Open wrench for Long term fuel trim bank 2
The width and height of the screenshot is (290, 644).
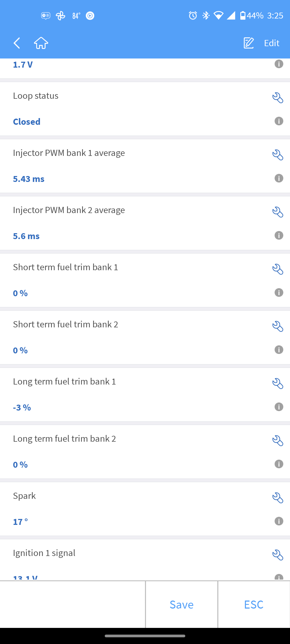[x=278, y=441]
